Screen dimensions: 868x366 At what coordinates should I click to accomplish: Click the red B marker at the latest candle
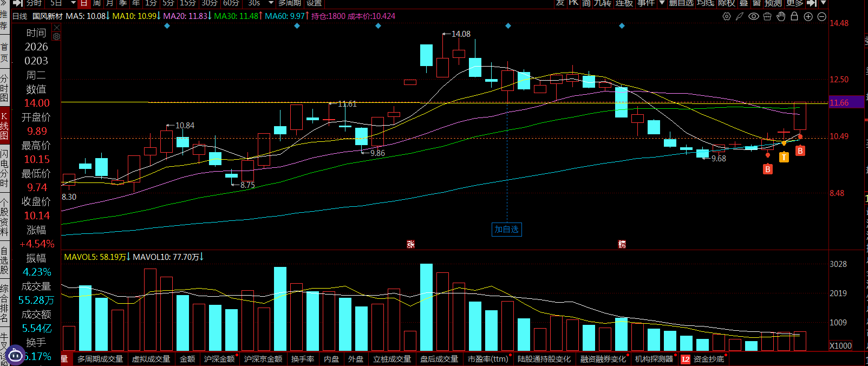point(800,151)
